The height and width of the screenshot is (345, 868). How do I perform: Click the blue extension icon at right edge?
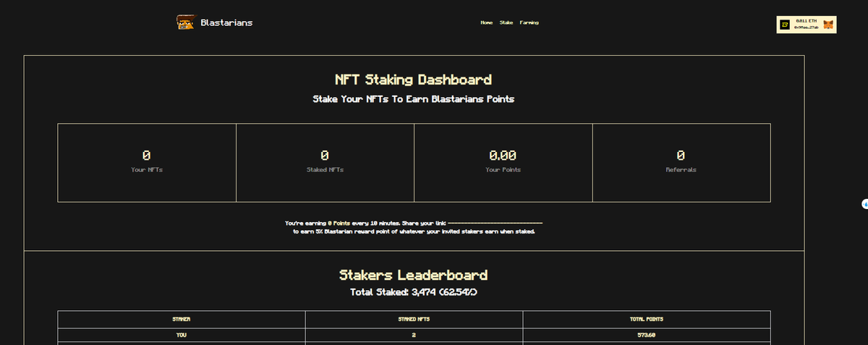pyautogui.click(x=865, y=203)
